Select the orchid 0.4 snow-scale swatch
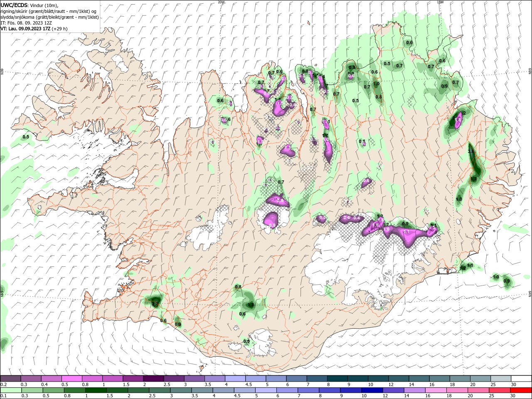The height and width of the screenshot is (399, 532). tap(51, 379)
